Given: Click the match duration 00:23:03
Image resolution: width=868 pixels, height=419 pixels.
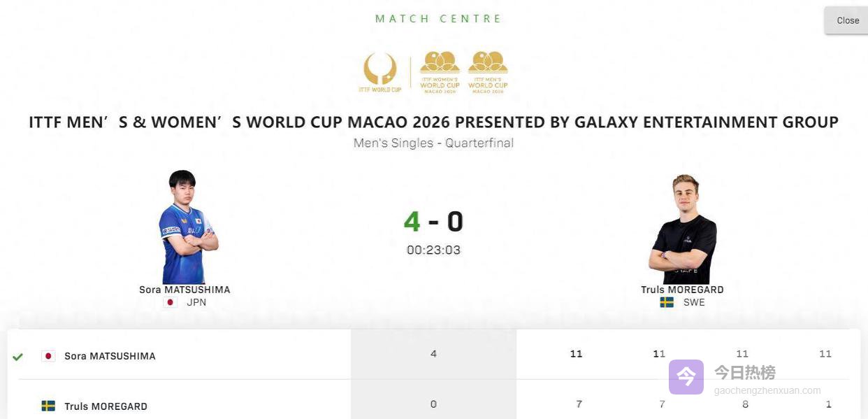Looking at the screenshot, I should 433,250.
